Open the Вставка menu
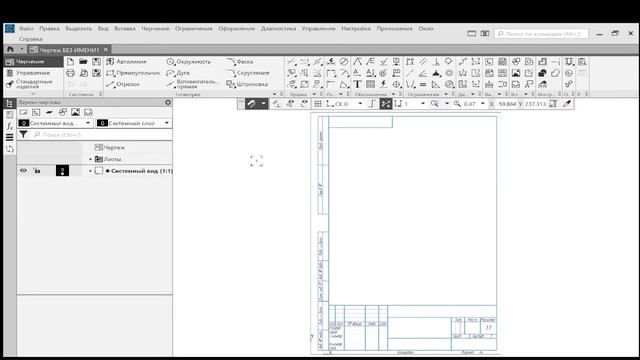The height and width of the screenshot is (360, 640). [x=124, y=29]
